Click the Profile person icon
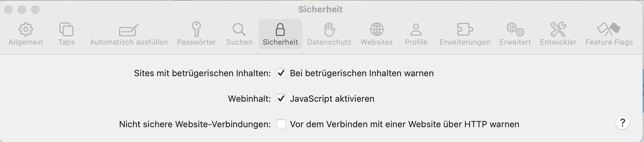The width and height of the screenshot is (644, 142). (x=416, y=30)
